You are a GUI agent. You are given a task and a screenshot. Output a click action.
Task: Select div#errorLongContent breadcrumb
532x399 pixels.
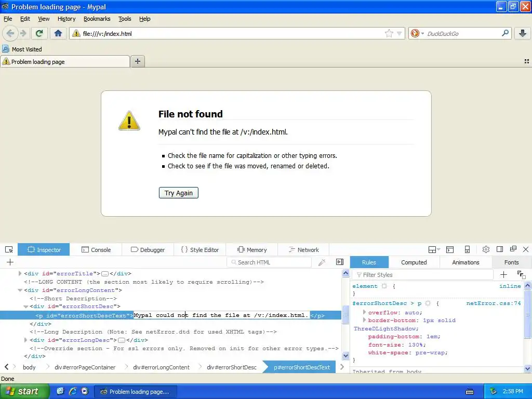(161, 367)
